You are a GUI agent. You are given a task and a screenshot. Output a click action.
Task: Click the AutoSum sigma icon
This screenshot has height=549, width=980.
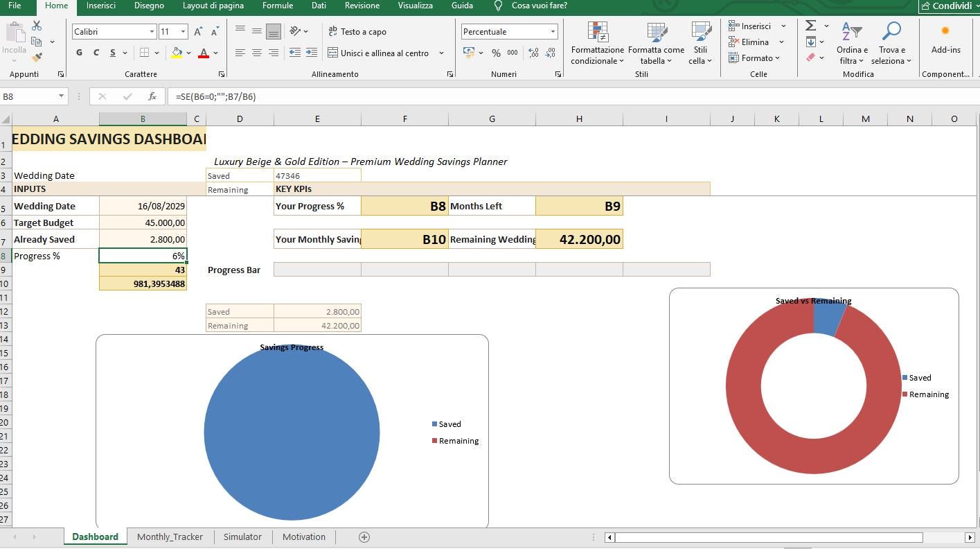tap(810, 26)
